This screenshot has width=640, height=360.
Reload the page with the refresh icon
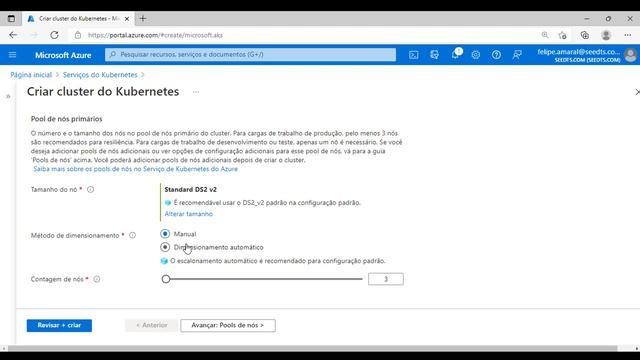(54, 35)
